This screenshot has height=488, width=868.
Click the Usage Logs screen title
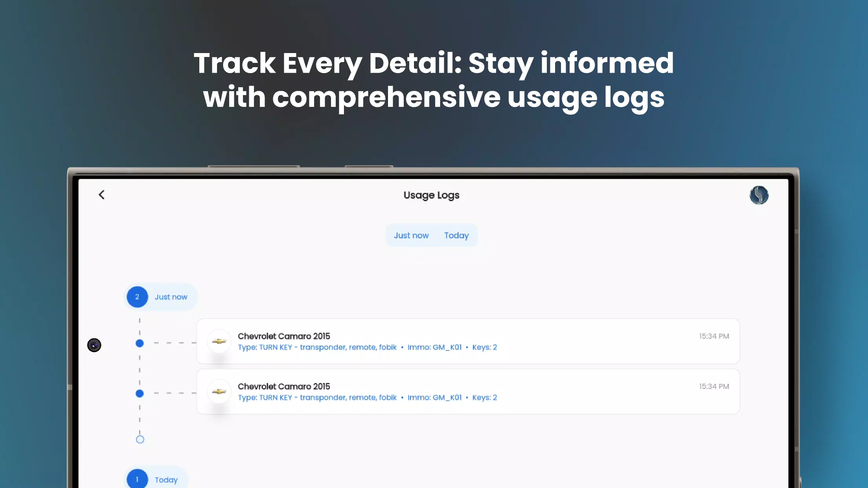click(432, 195)
